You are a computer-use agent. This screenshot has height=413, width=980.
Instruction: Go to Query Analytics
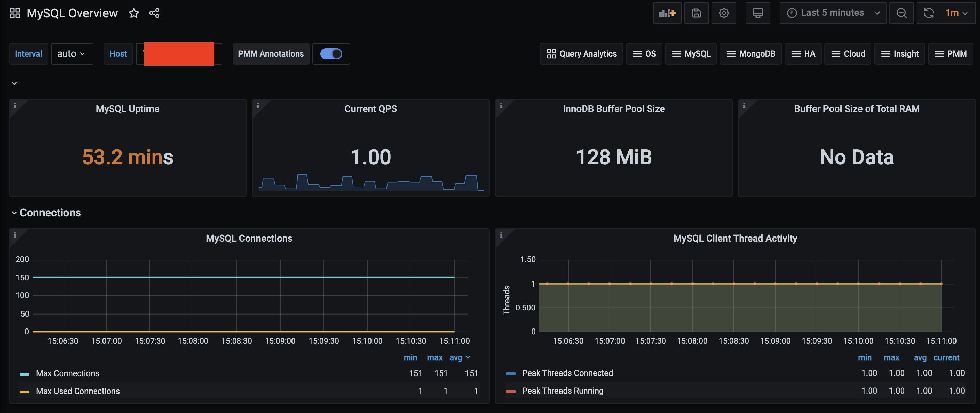tap(581, 54)
